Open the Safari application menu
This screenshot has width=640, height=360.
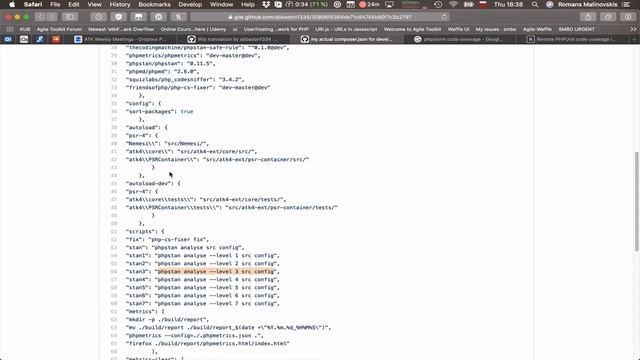click(x=33, y=4)
